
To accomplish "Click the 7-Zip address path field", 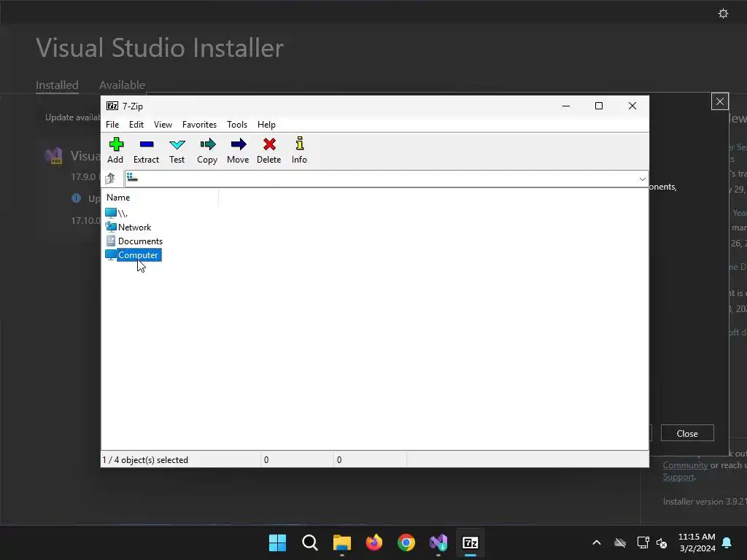I will coord(386,179).
